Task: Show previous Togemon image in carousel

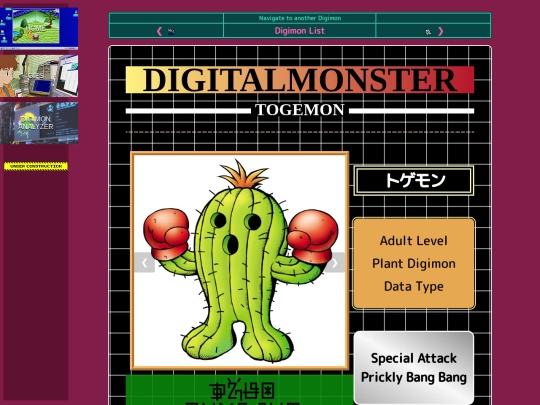Action: pyautogui.click(x=144, y=263)
